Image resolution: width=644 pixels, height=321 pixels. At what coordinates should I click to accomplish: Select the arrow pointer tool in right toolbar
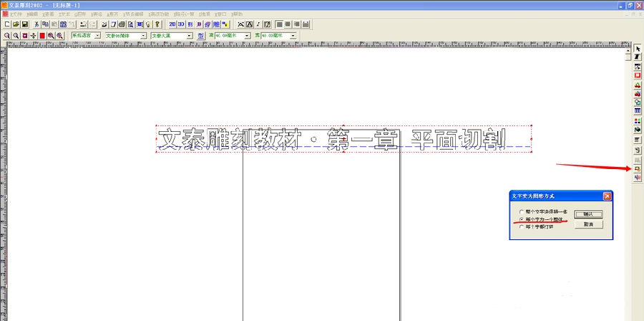click(x=638, y=49)
